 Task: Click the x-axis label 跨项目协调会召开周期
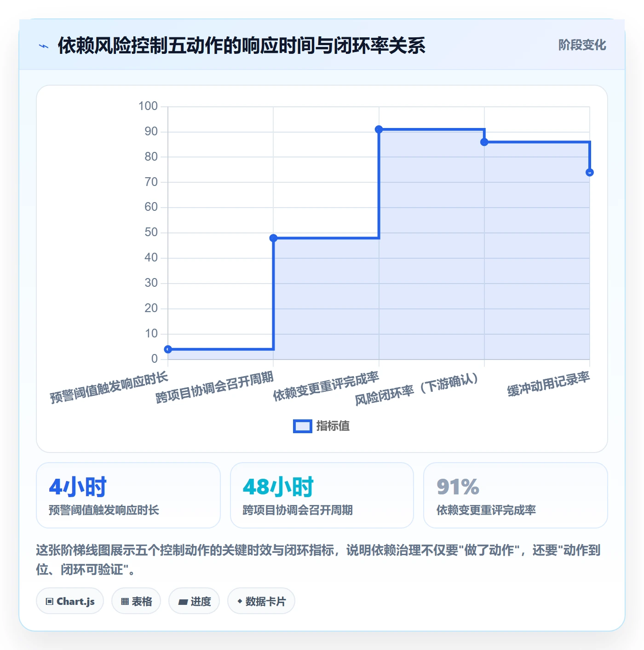[x=214, y=388]
